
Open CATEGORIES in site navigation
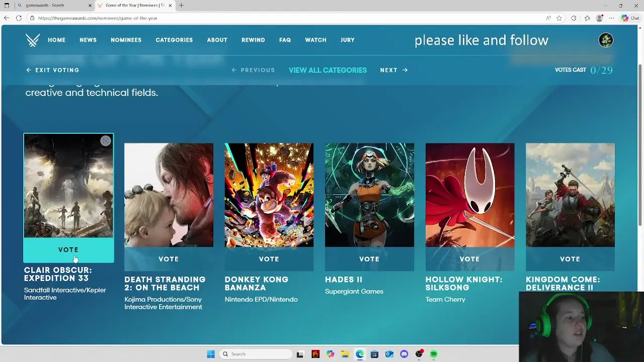[x=174, y=40]
